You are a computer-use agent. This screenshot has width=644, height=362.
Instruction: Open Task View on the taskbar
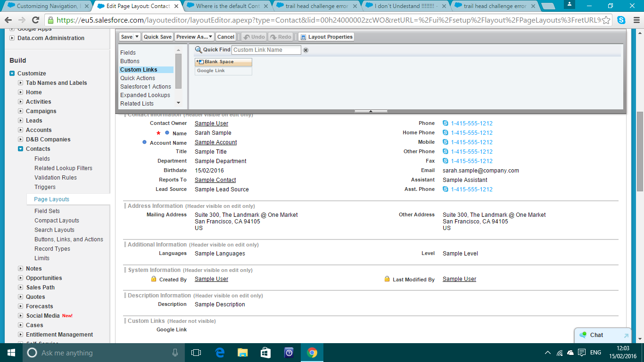196,353
